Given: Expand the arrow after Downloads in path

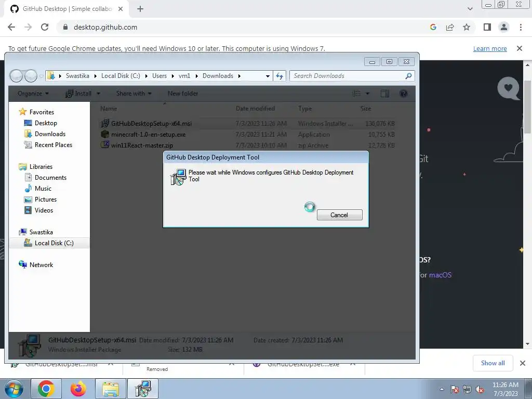Looking at the screenshot, I should click(239, 76).
